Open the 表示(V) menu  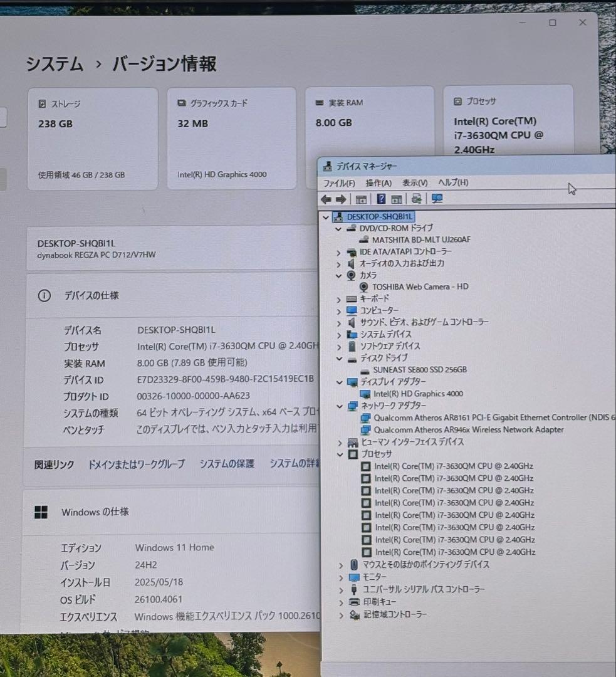(x=416, y=182)
